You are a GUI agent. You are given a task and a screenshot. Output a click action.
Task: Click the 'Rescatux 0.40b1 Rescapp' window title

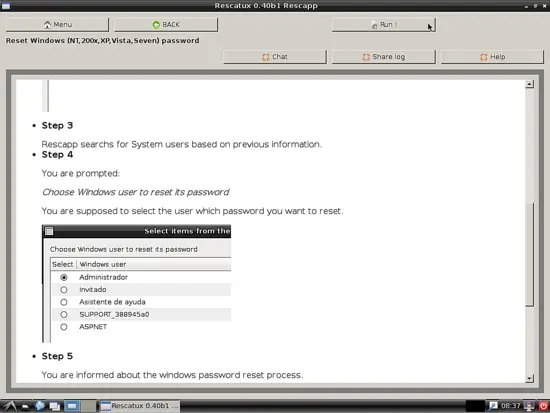[266, 6]
